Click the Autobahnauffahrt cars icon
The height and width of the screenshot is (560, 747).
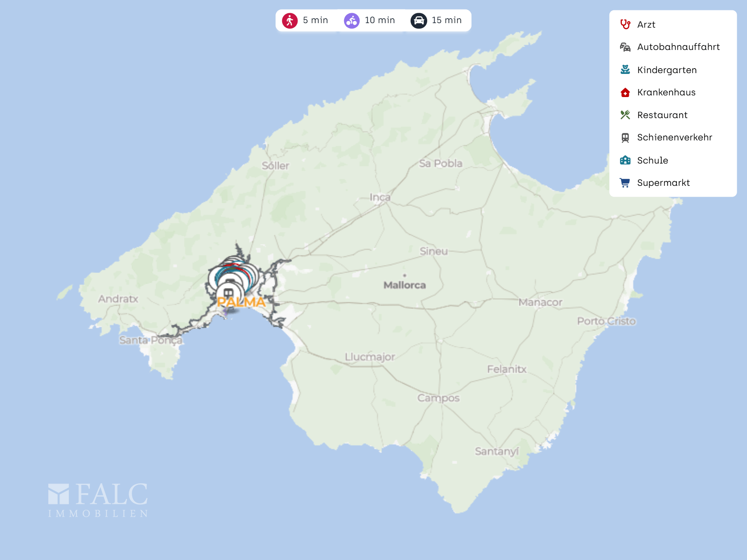(625, 47)
